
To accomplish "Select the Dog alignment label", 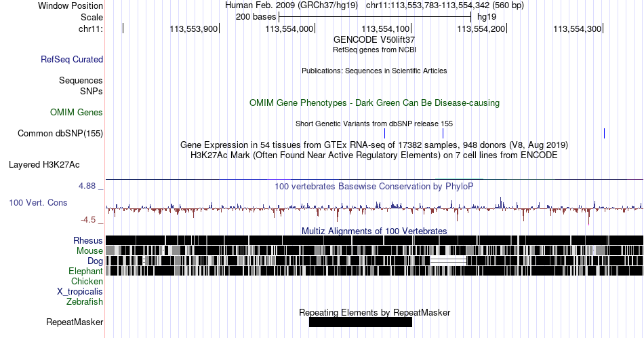I will [95, 261].
